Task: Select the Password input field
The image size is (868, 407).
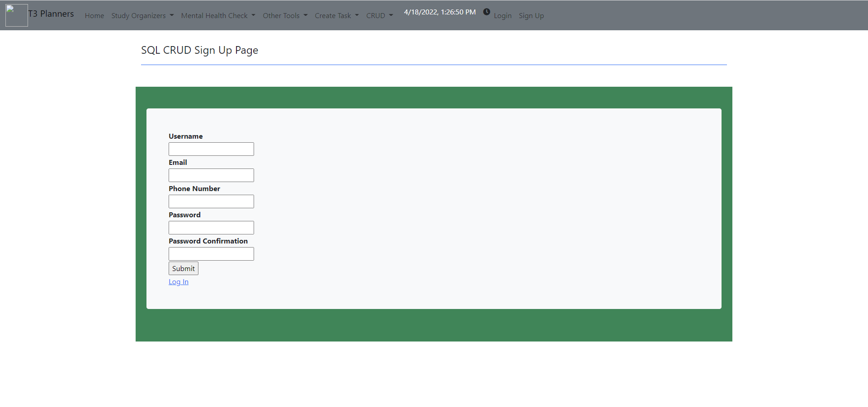Action: click(x=211, y=227)
